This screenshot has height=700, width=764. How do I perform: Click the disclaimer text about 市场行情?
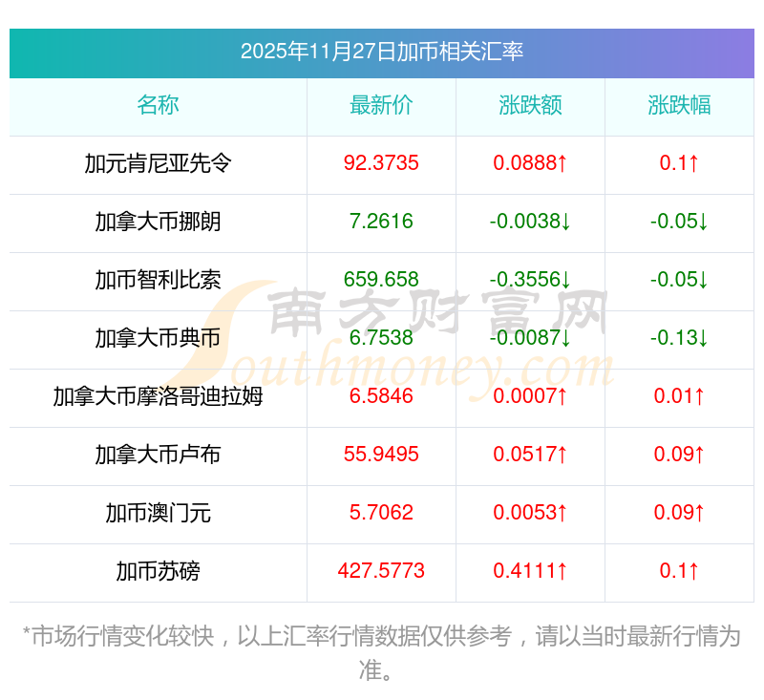click(x=381, y=653)
